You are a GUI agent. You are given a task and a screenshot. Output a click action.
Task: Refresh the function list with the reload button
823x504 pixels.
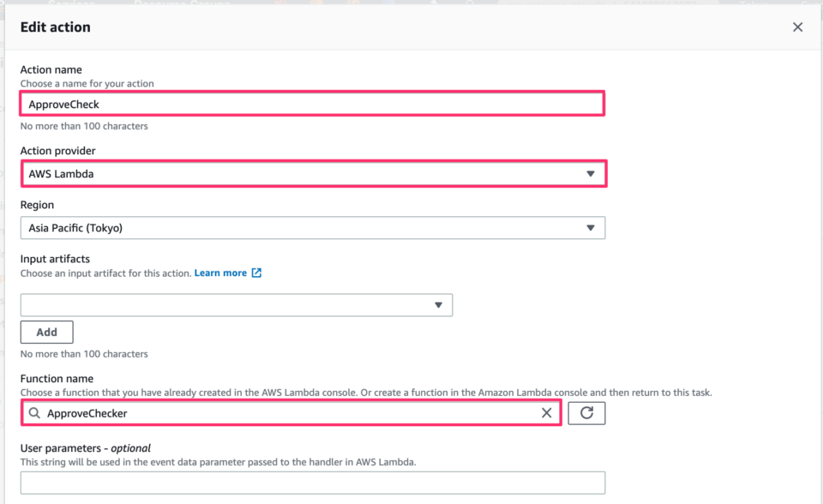(x=586, y=413)
